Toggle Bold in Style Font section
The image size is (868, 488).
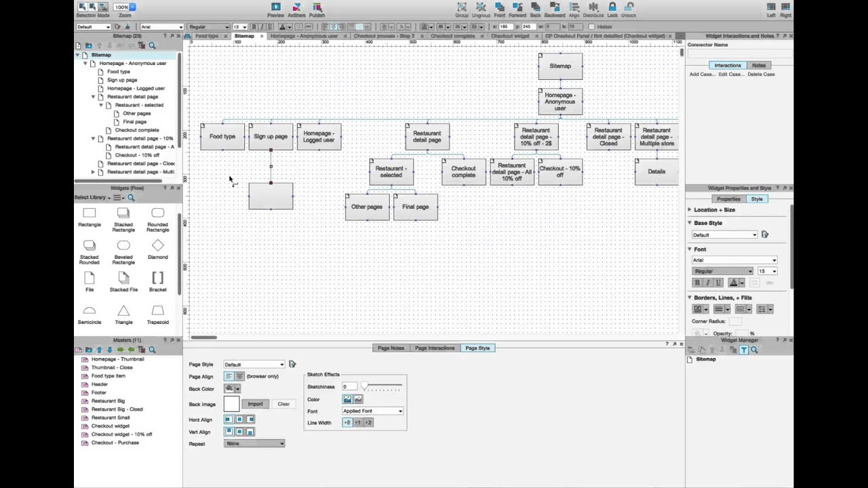pos(696,283)
